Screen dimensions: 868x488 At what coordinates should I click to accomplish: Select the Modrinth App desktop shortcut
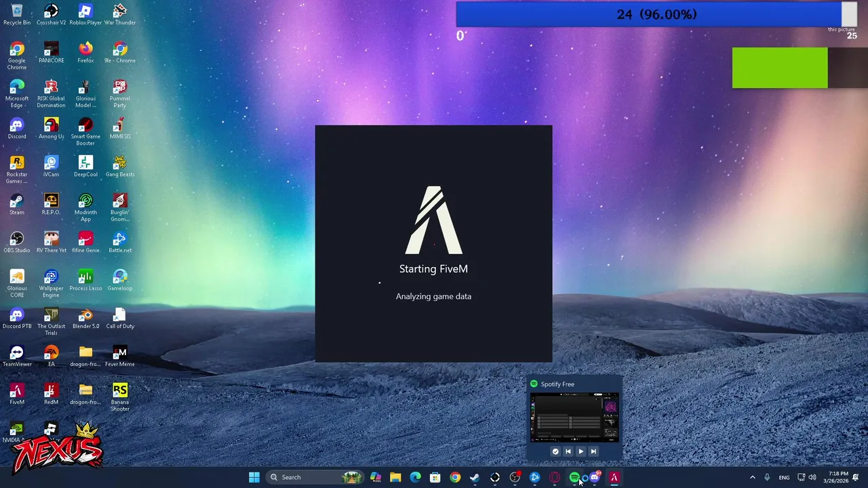[x=85, y=207]
